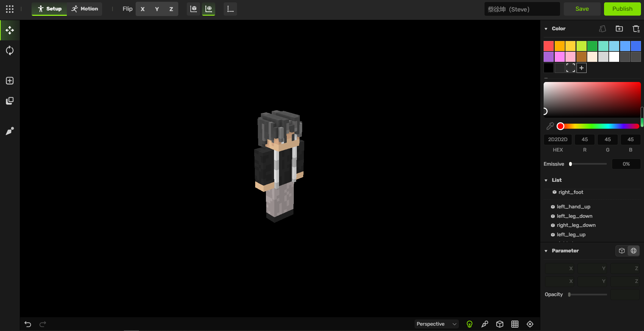Click the palette swatch-book icon in Color header
The image size is (644, 331).
(603, 29)
